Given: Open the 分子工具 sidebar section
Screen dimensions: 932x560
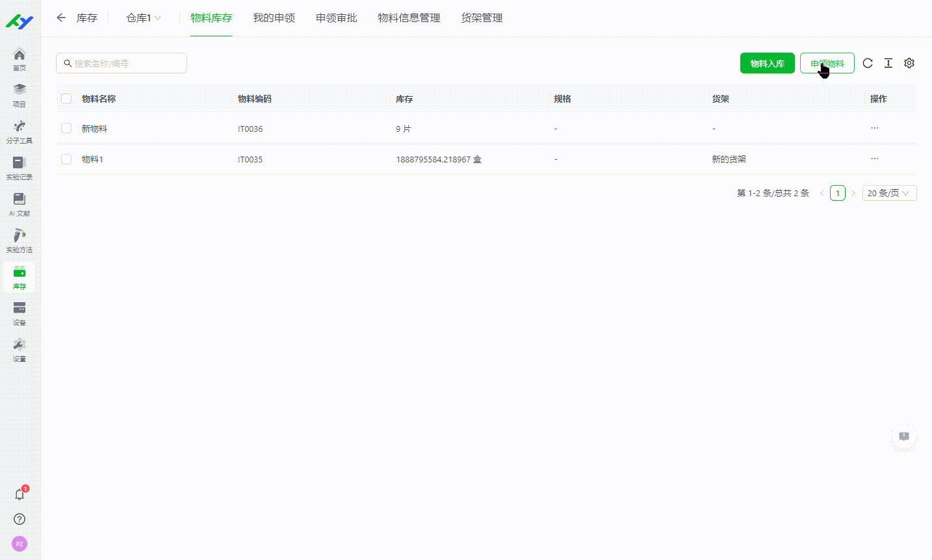Looking at the screenshot, I should point(19,130).
